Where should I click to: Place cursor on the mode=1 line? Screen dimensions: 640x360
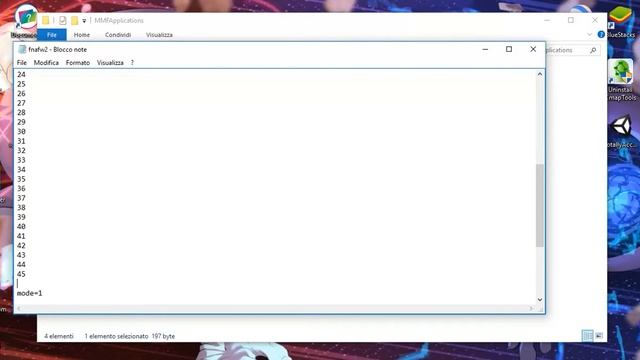click(x=29, y=293)
